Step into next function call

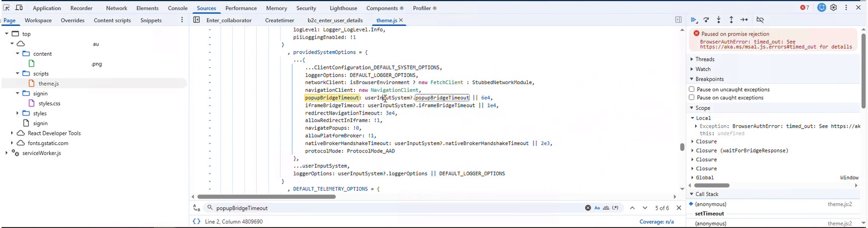coord(719,20)
